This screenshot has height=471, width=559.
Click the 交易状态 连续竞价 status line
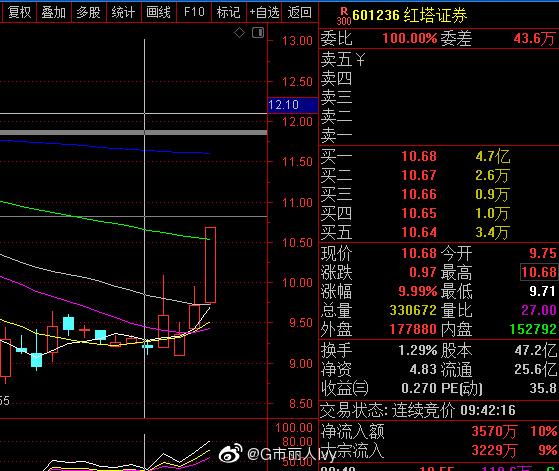[418, 410]
